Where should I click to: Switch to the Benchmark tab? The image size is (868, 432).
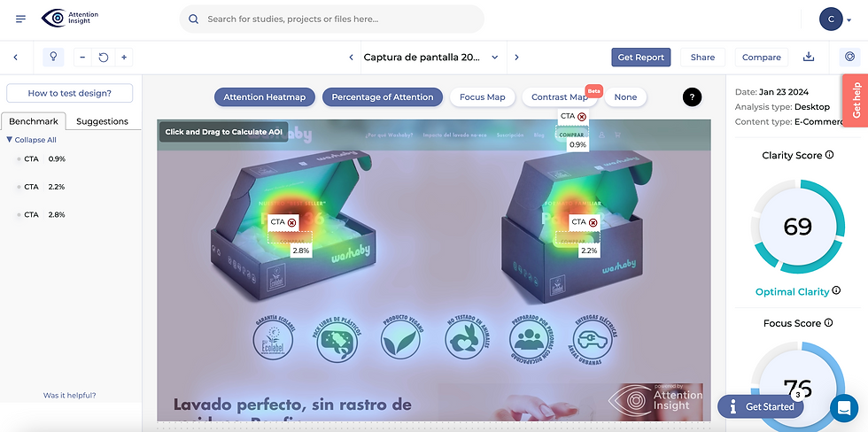(x=34, y=121)
